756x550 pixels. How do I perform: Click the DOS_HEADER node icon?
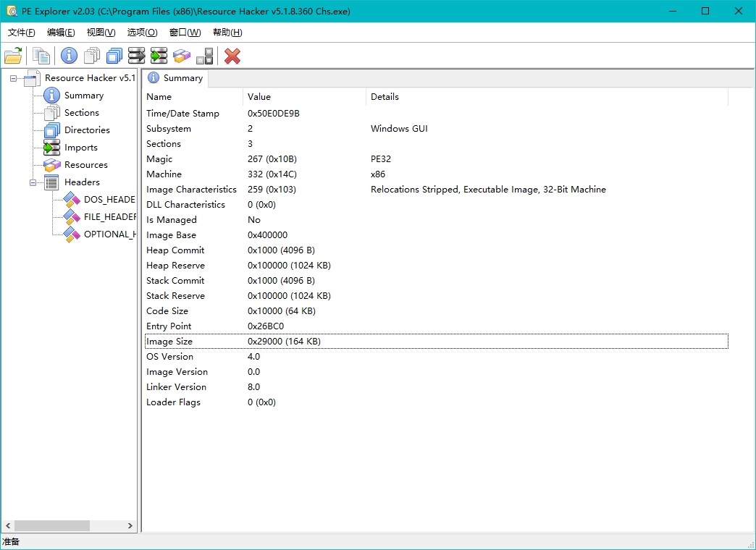click(x=72, y=200)
